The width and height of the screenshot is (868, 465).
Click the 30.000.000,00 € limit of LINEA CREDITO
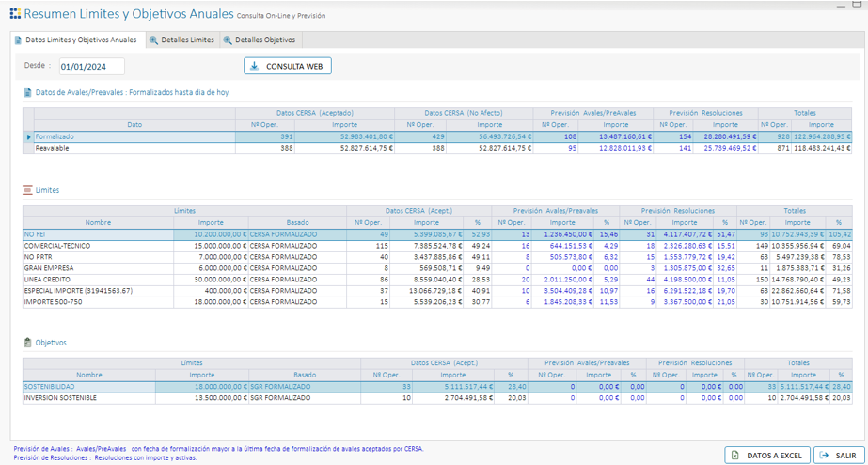point(211,280)
